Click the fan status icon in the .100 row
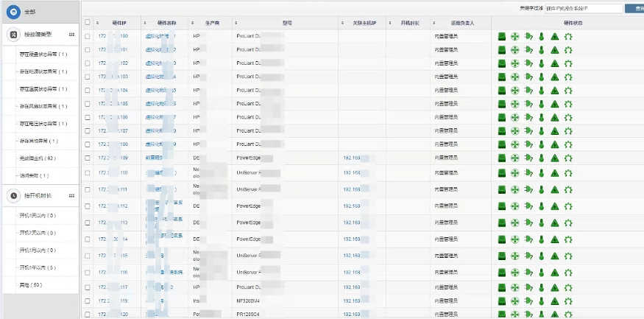644x319 pixels. point(514,36)
